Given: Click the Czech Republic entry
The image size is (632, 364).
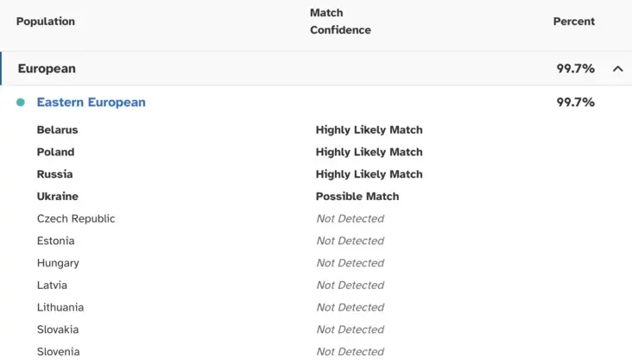Looking at the screenshot, I should (x=76, y=218).
